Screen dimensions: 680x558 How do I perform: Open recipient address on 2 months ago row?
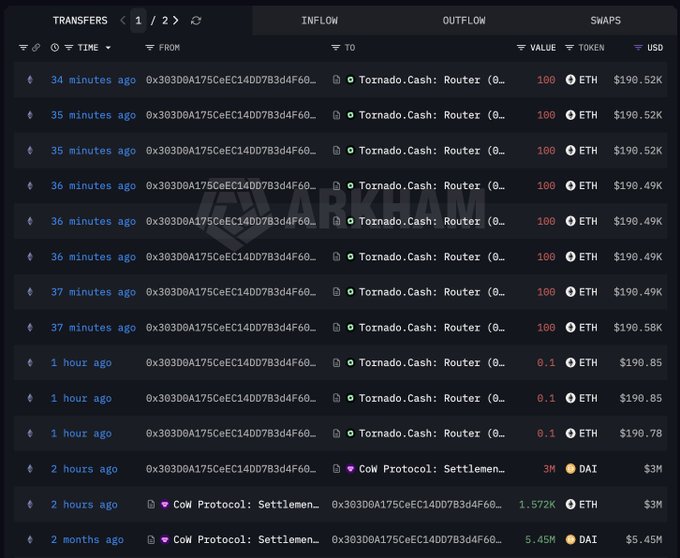click(416, 539)
